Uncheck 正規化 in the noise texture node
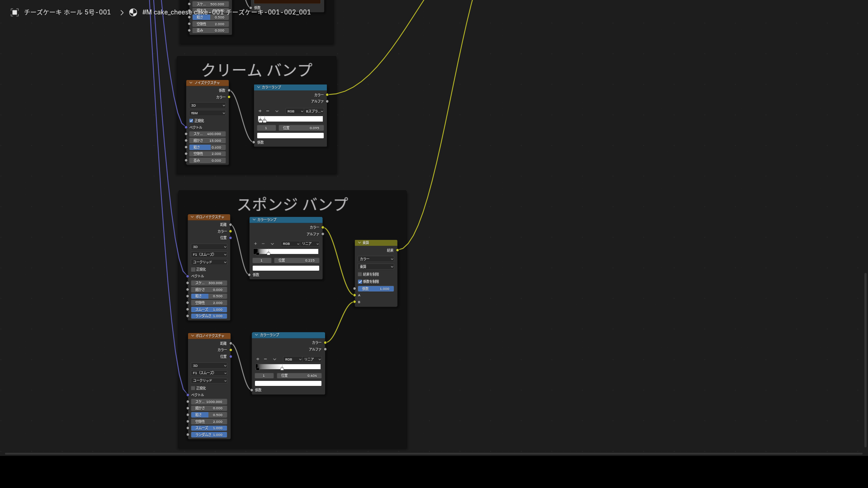The image size is (868, 488). 191,121
